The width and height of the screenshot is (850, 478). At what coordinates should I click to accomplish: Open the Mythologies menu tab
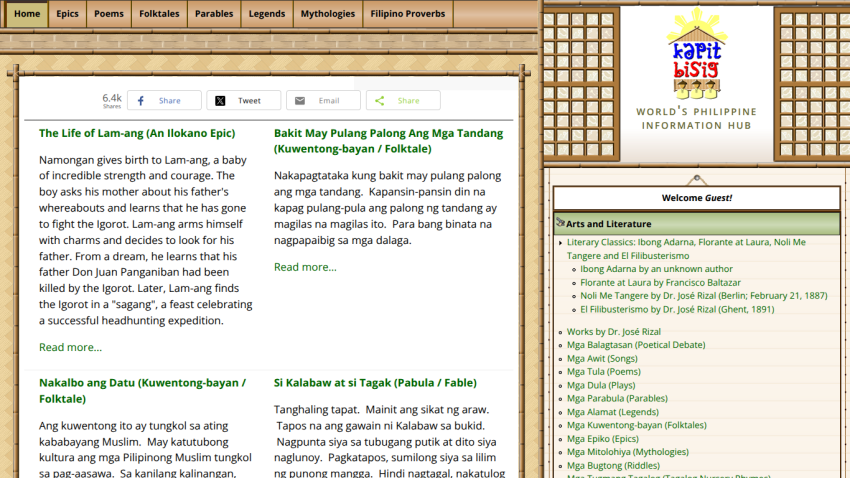tap(328, 14)
